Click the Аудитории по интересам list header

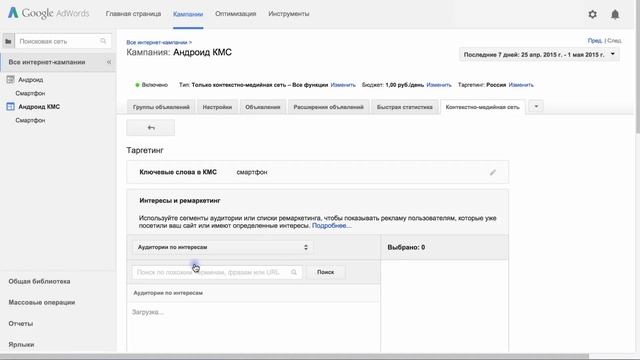pos(168,293)
